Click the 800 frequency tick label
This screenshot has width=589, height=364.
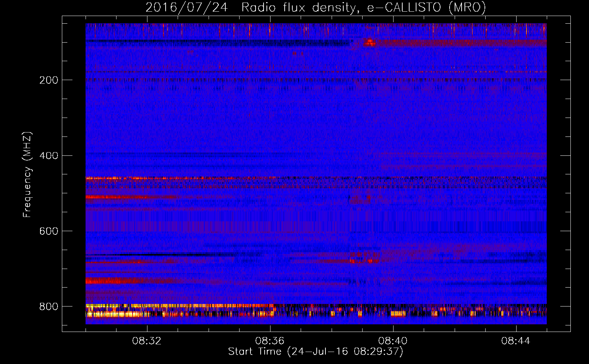tap(49, 306)
